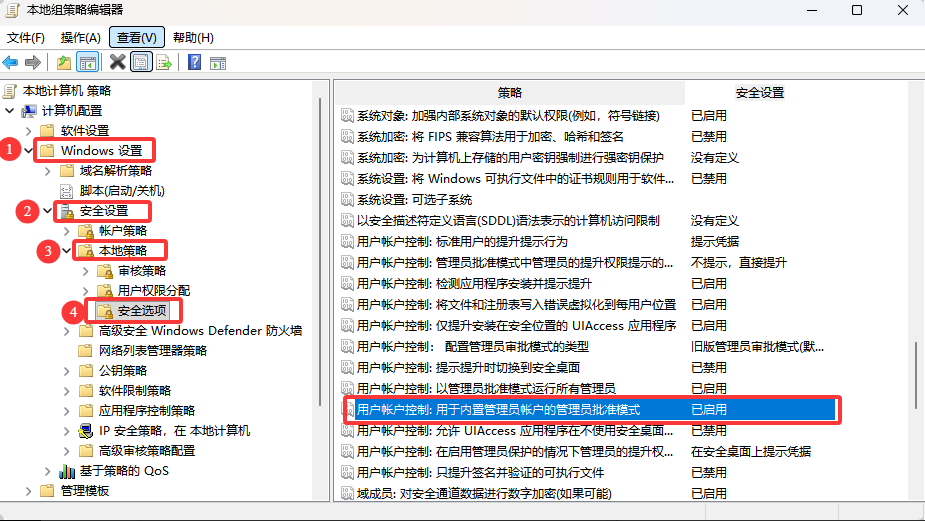Toggle the Show/Hide Action Pane icon
Viewport: 925px width, 521px height.
point(217,62)
